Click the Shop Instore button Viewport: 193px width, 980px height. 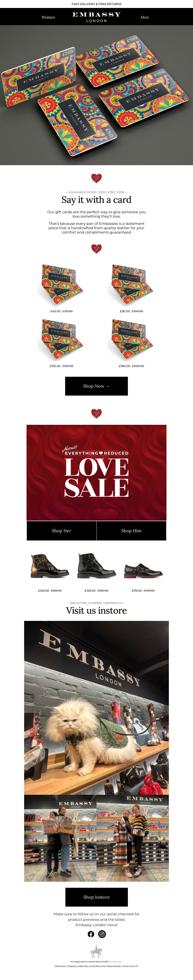[x=96, y=897]
